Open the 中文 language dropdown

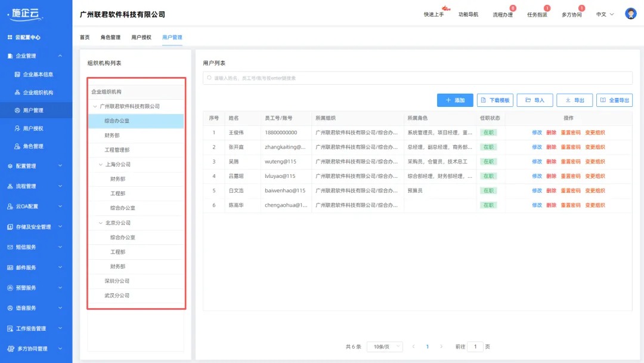click(603, 14)
